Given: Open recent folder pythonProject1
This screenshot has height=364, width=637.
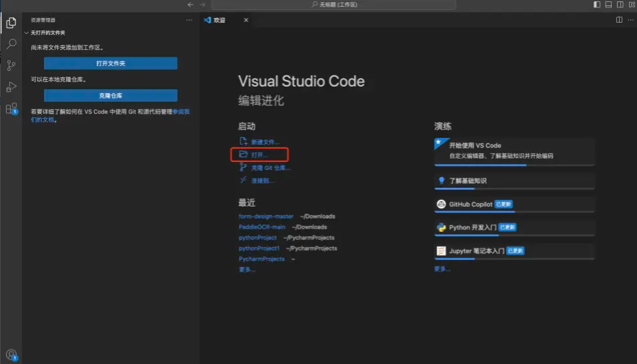Looking at the screenshot, I should pos(259,248).
